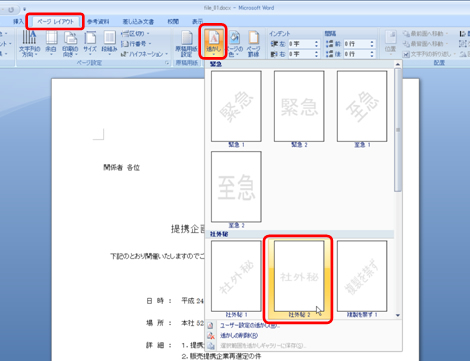Open the 印刷の向き orientation button
Image resolution: width=470 pixels, height=361 pixels.
pyautogui.click(x=70, y=43)
